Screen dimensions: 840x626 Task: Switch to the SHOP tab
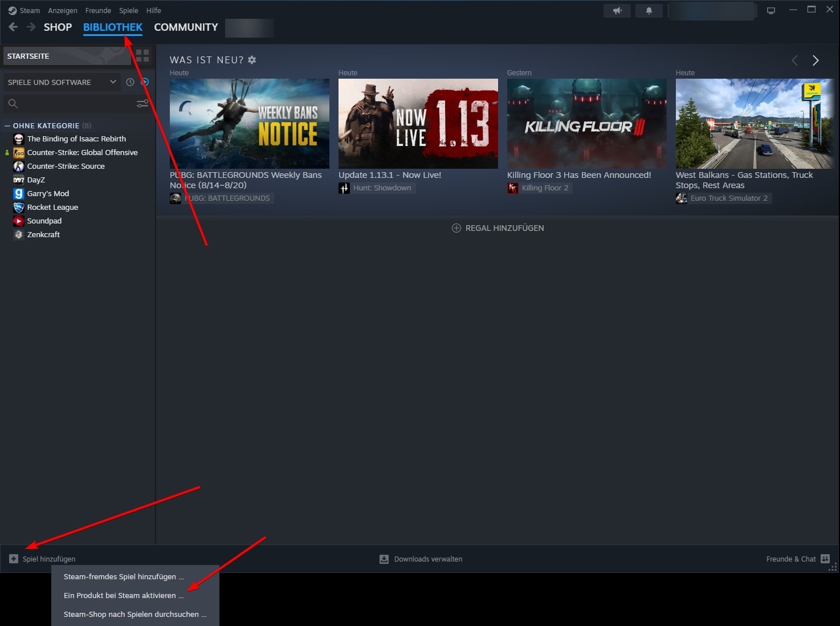(x=58, y=27)
